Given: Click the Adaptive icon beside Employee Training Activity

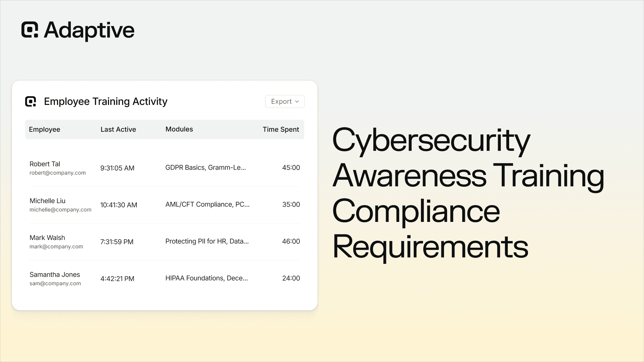Looking at the screenshot, I should (31, 102).
